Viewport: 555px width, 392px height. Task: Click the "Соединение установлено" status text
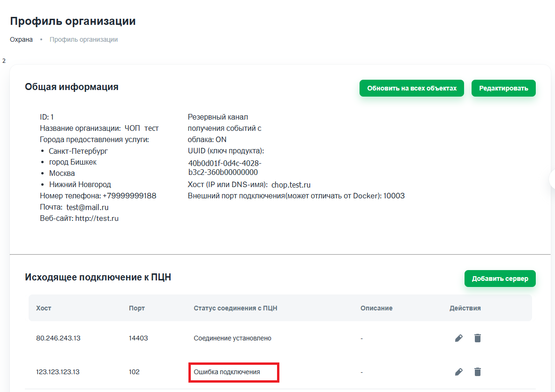coord(232,338)
